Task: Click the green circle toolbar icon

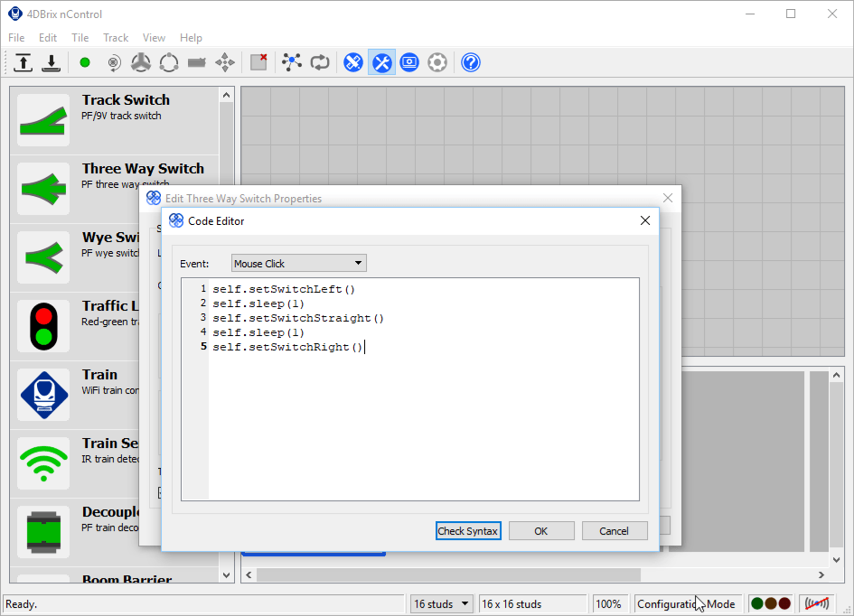Action: click(84, 62)
